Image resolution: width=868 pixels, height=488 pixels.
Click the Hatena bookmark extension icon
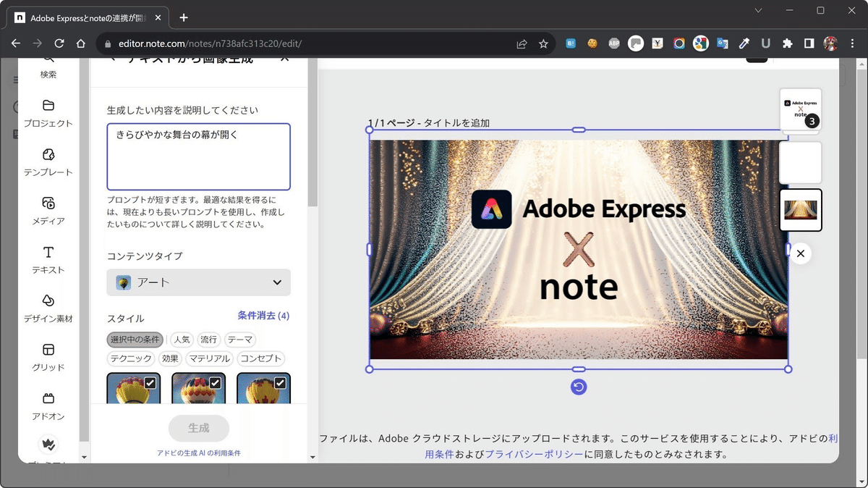pyautogui.click(x=571, y=43)
